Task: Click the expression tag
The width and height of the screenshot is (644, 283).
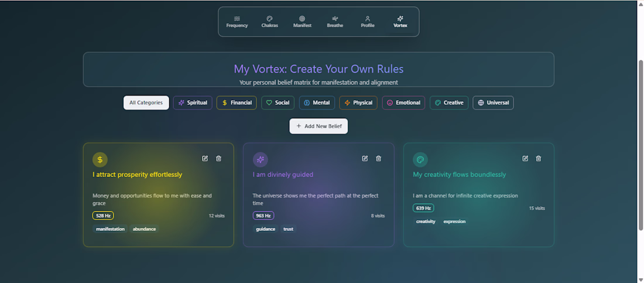Action: point(454,221)
